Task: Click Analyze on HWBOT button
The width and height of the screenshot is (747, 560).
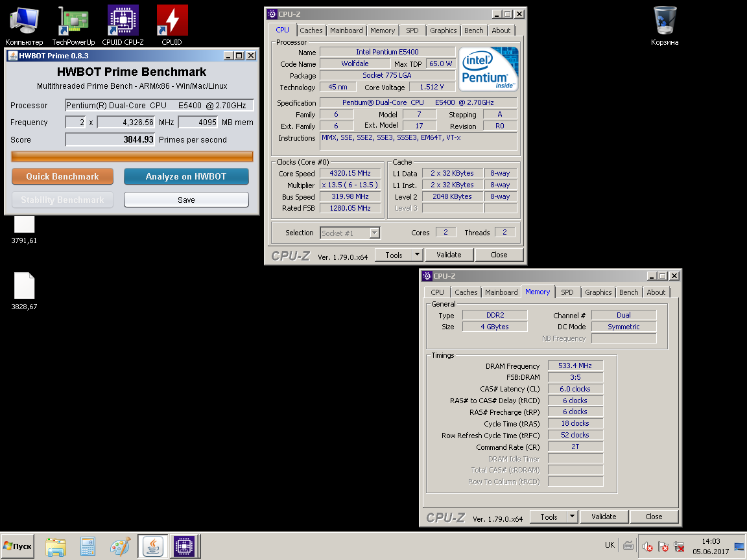Action: 186,177
